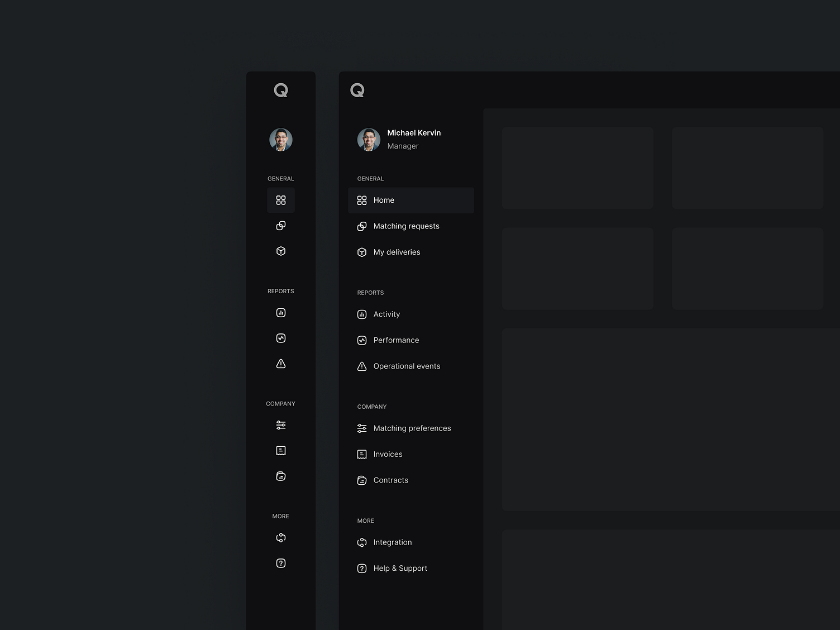Click the Integration icon under More section
This screenshot has width=840, height=630.
(280, 537)
